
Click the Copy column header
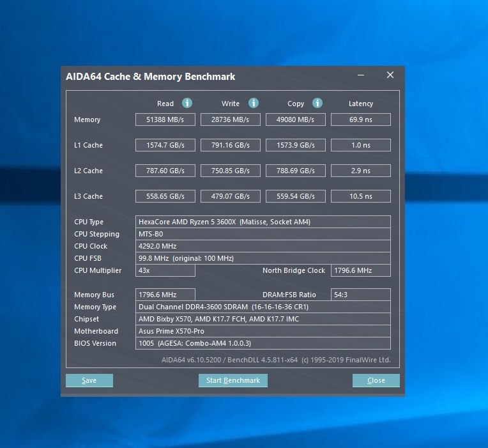[296, 104]
